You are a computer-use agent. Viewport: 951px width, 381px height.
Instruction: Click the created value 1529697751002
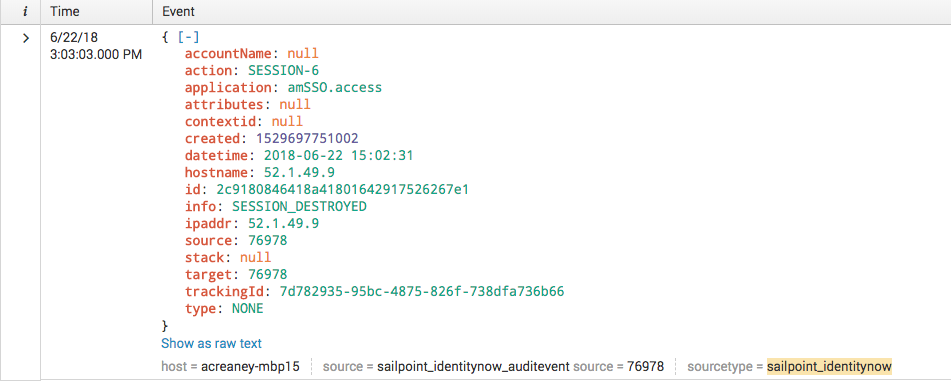click(x=307, y=139)
